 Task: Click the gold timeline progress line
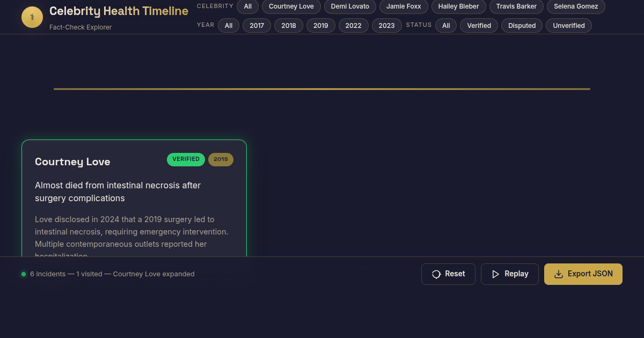click(x=322, y=89)
